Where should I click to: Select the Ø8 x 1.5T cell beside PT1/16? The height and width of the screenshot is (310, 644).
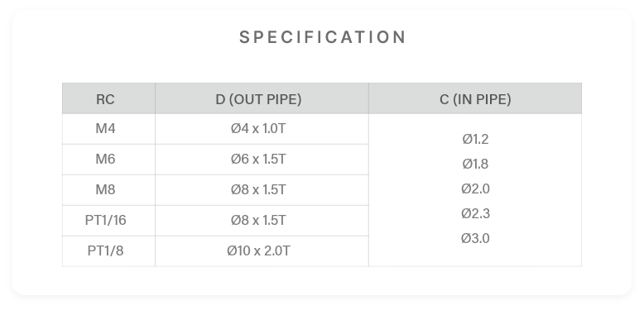pyautogui.click(x=262, y=221)
